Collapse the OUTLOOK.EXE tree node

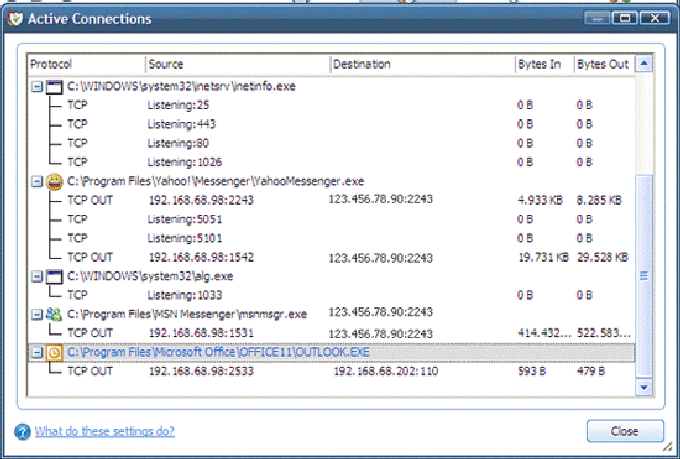[x=37, y=352]
